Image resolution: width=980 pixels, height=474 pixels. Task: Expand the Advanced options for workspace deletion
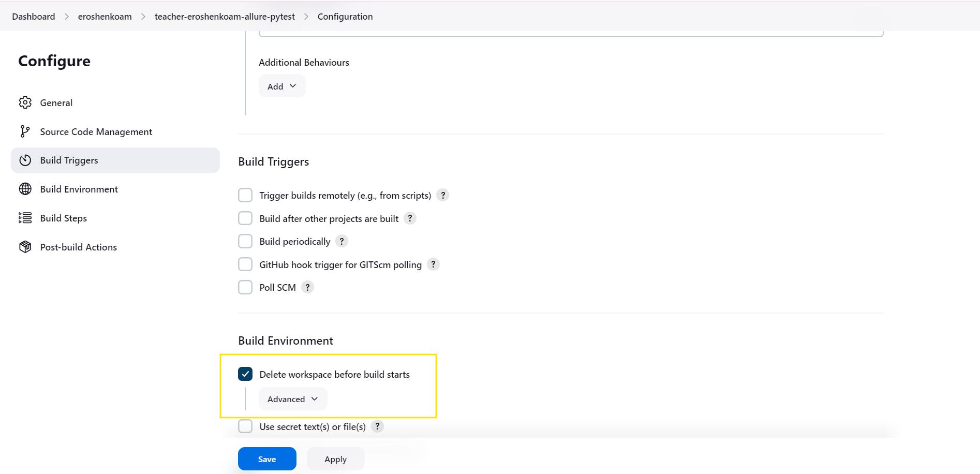tap(293, 399)
